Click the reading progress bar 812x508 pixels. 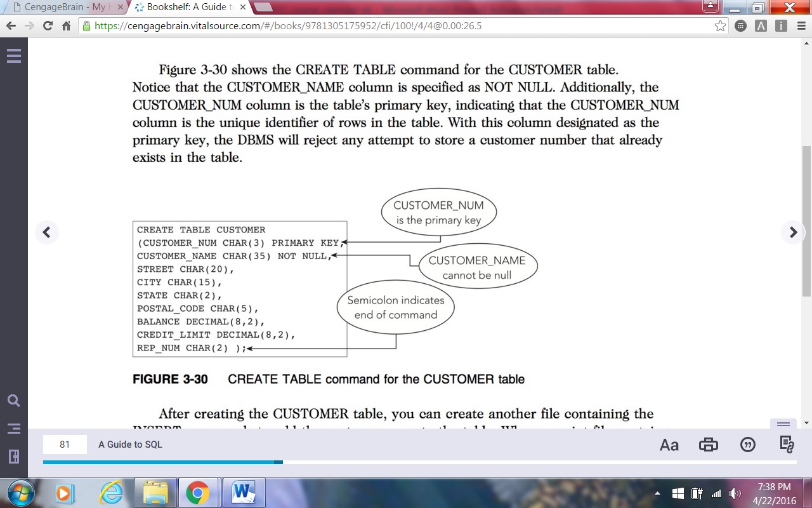tap(420, 462)
